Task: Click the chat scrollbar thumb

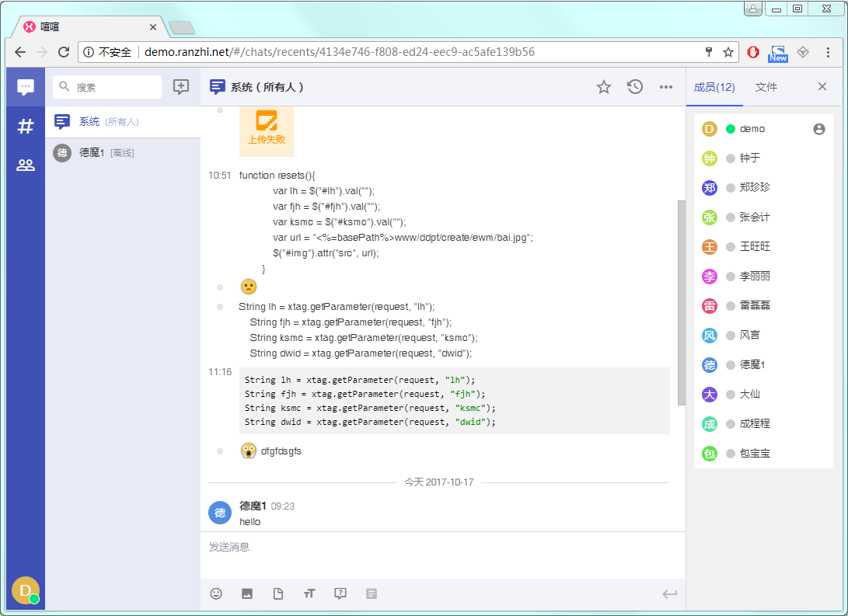Action: 682,303
